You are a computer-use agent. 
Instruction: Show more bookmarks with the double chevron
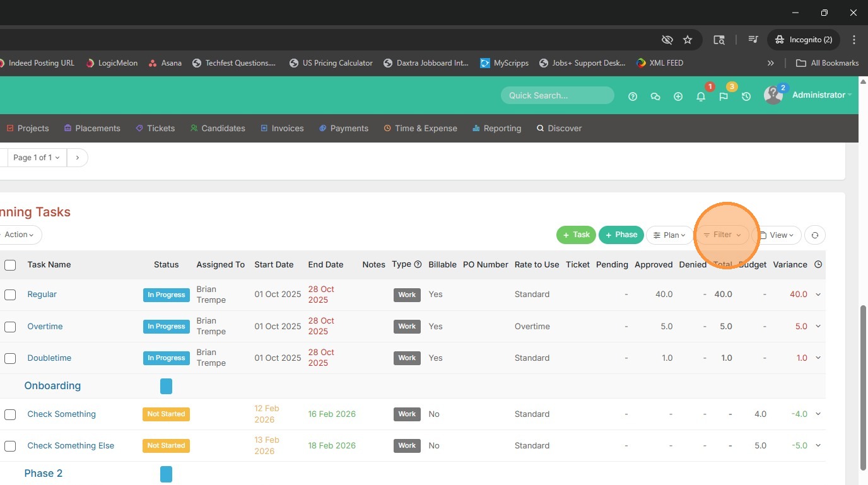click(x=770, y=63)
